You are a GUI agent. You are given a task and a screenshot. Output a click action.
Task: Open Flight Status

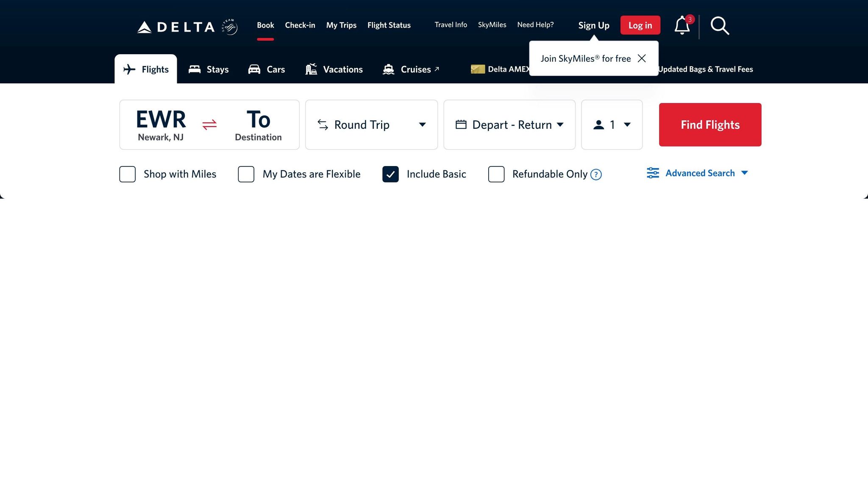pos(389,25)
